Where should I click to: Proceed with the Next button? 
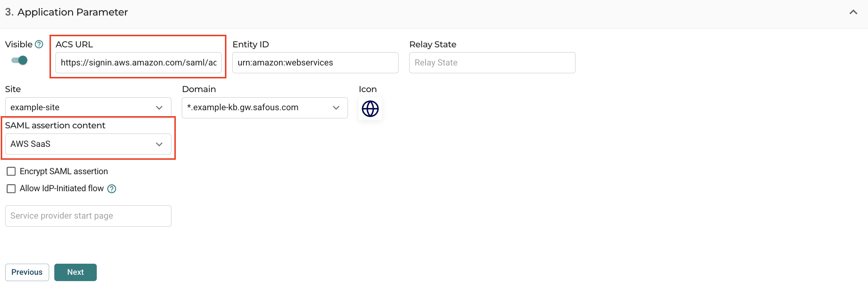pyautogui.click(x=75, y=272)
